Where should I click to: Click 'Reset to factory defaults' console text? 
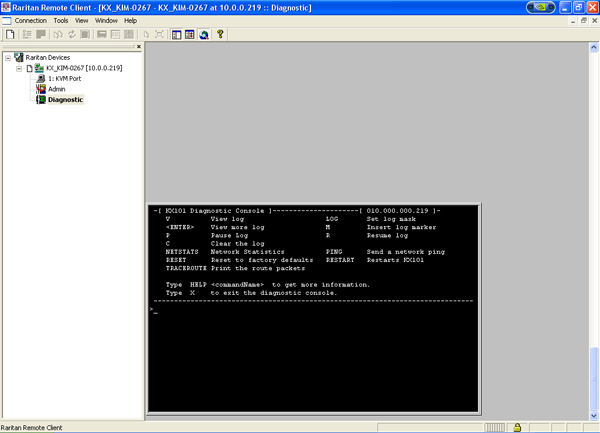[x=262, y=260]
